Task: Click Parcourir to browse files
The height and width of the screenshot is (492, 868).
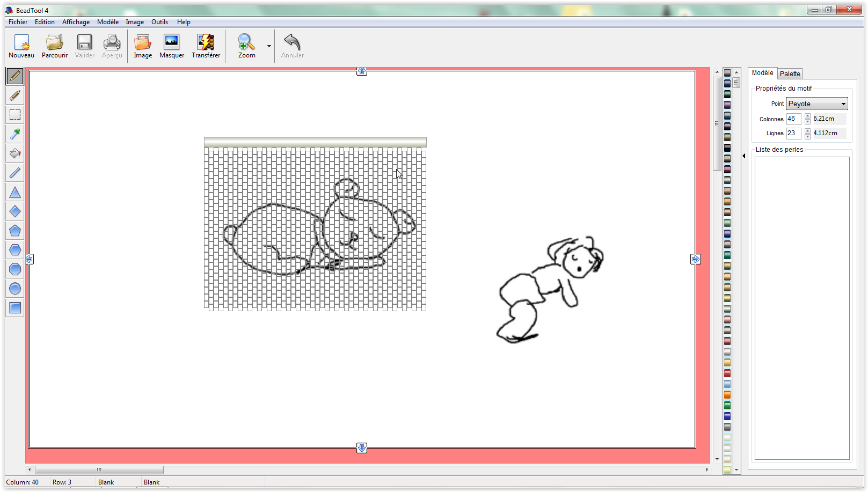Action: point(55,46)
